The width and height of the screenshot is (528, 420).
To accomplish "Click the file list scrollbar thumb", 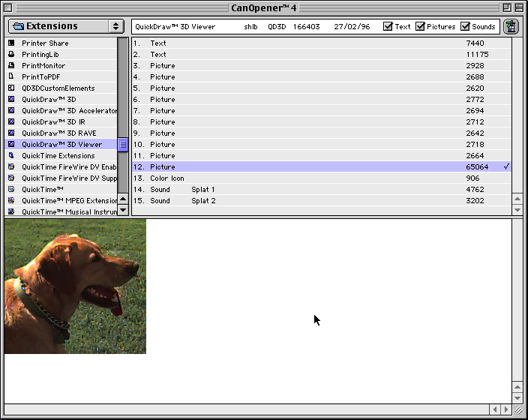I will click(x=123, y=145).
